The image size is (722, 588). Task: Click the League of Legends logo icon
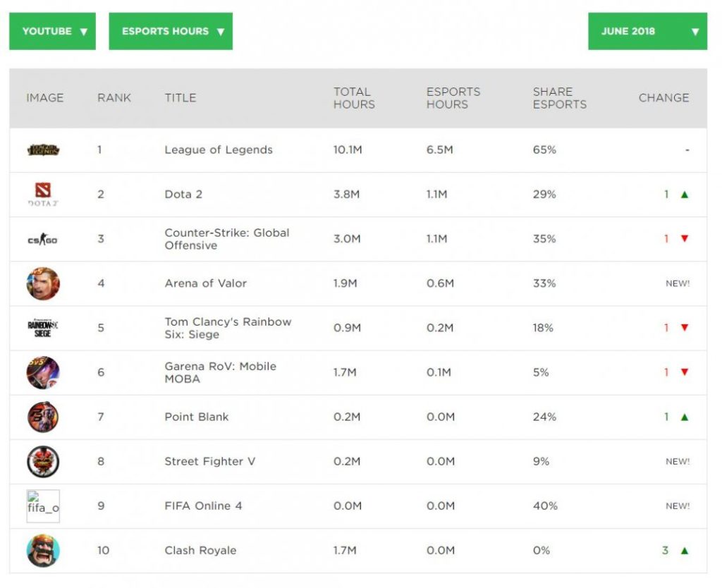coord(43,149)
